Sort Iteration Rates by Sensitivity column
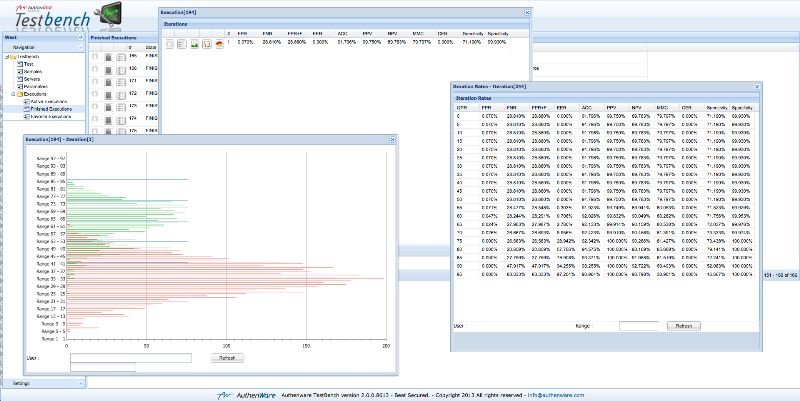800x401 pixels. point(717,108)
